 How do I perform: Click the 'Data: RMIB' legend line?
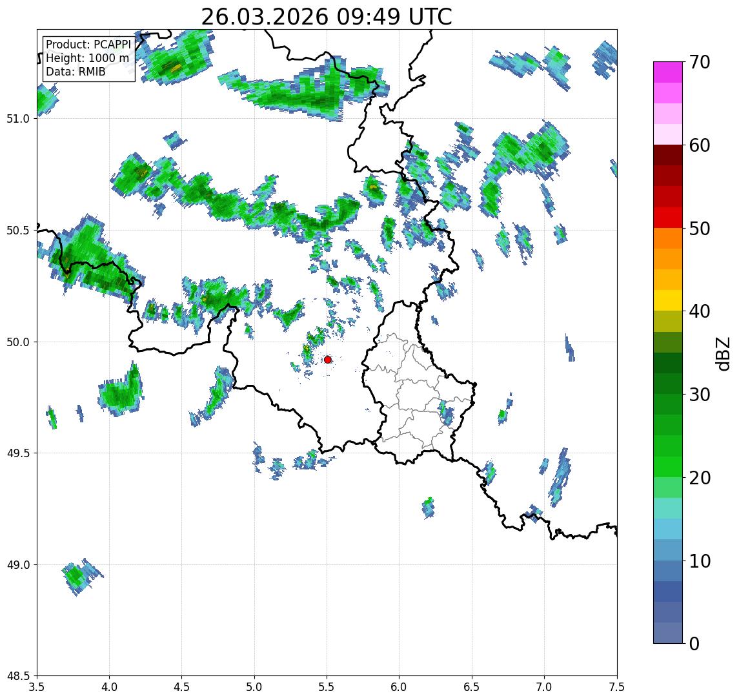76,72
